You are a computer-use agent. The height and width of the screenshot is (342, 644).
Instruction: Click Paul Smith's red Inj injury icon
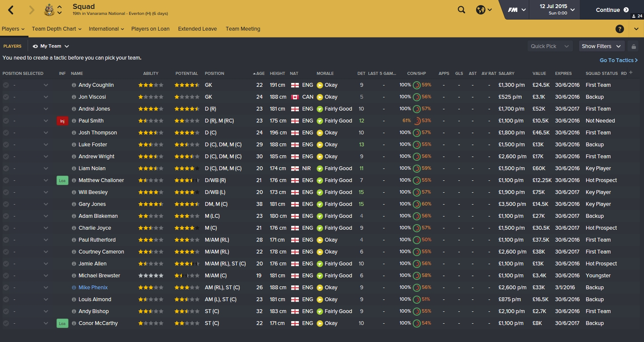click(62, 121)
